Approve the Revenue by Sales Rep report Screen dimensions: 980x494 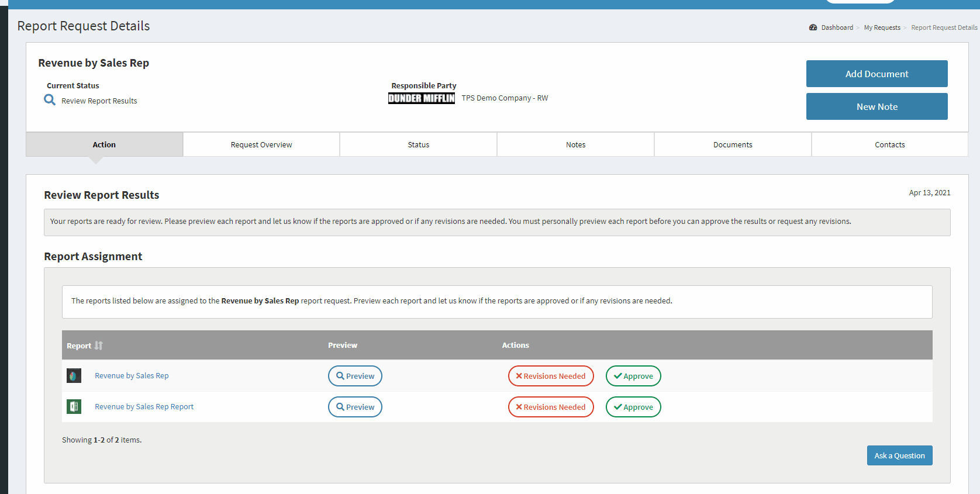(x=633, y=376)
